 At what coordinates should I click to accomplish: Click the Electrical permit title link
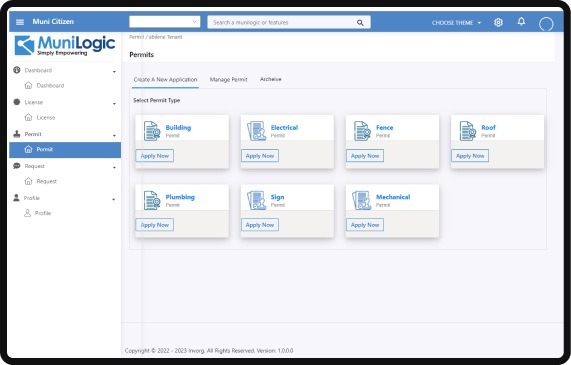tap(284, 127)
